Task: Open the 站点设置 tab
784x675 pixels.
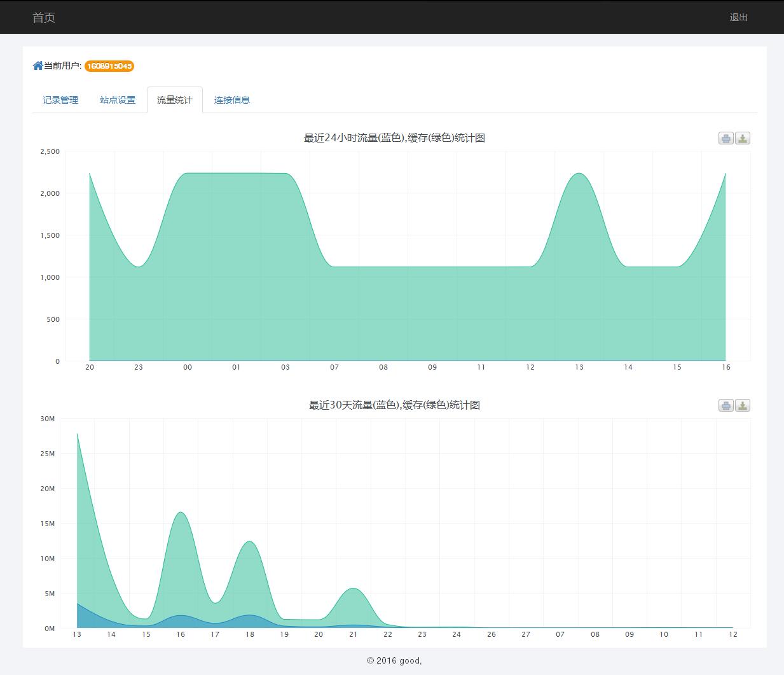Action: [118, 100]
